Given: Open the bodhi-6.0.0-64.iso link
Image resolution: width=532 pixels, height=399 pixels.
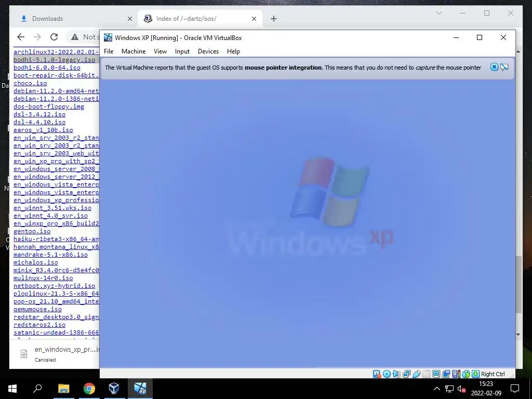Looking at the screenshot, I should point(47,68).
